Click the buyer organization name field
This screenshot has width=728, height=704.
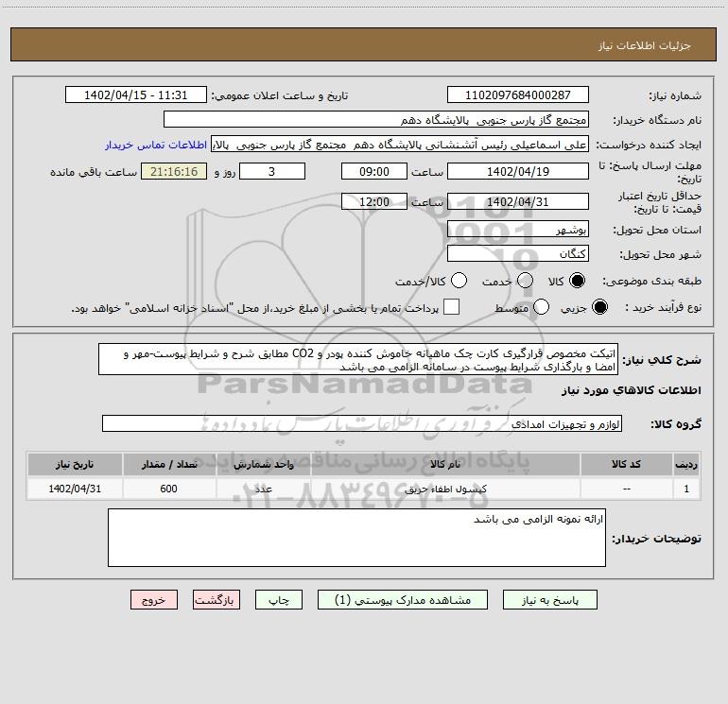click(x=376, y=120)
